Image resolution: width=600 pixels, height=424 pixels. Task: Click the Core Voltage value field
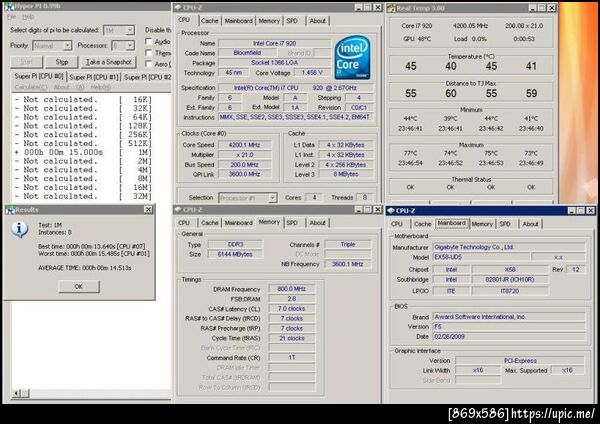point(312,73)
